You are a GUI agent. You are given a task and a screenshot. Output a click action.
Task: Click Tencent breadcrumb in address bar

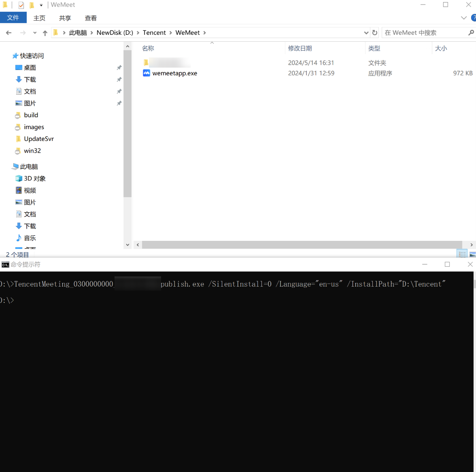[154, 32]
